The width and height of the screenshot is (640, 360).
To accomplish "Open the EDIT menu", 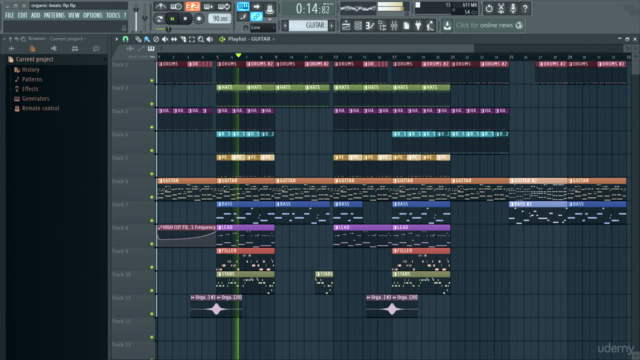I will (22, 16).
